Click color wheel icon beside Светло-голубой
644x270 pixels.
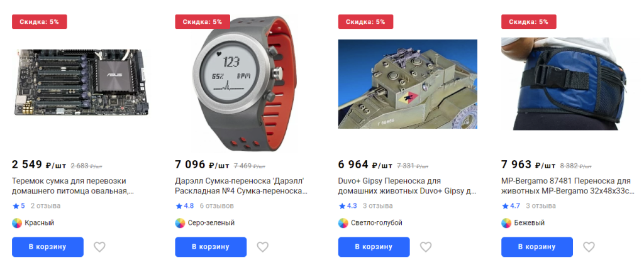343,223
